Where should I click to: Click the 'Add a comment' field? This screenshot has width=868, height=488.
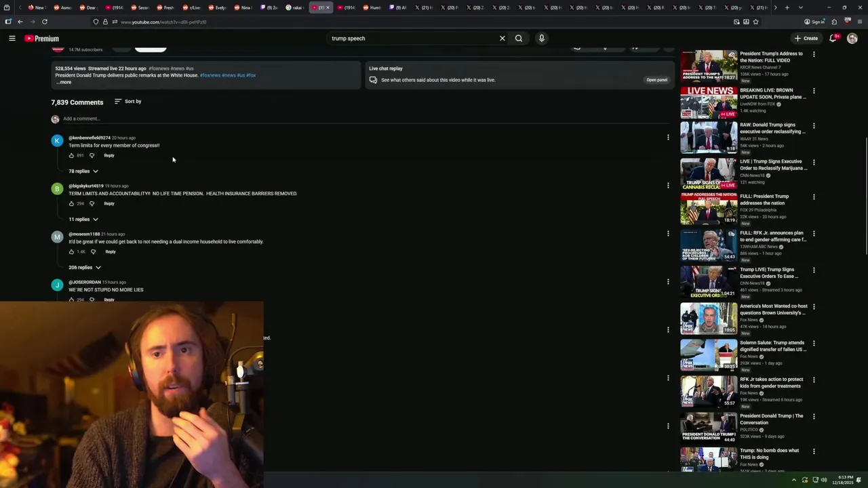pyautogui.click(x=366, y=119)
